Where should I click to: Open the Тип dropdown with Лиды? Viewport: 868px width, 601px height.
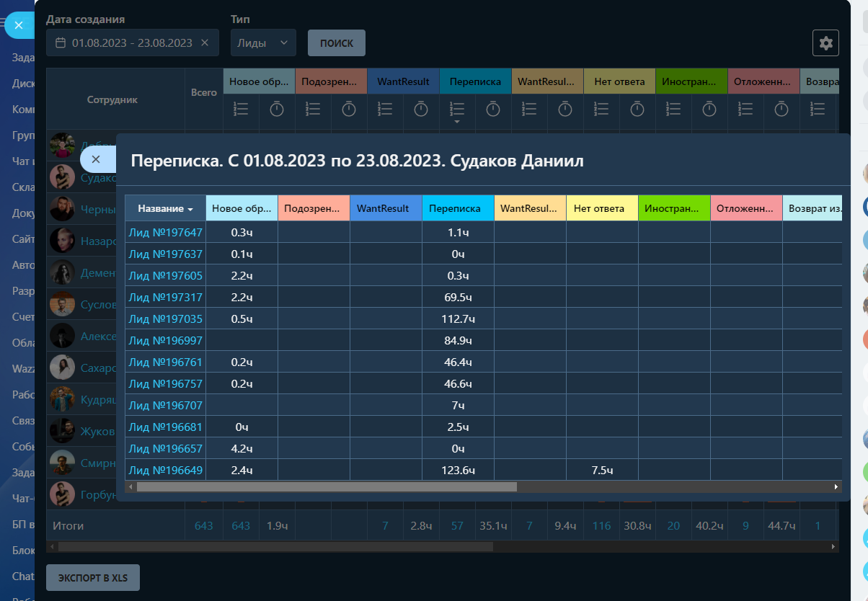tap(263, 43)
